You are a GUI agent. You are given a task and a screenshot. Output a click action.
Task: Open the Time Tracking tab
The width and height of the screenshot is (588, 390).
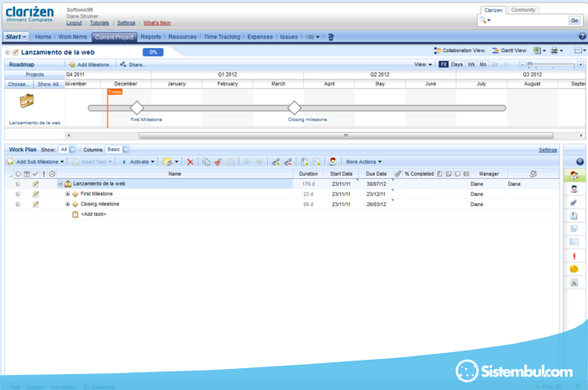pyautogui.click(x=222, y=37)
